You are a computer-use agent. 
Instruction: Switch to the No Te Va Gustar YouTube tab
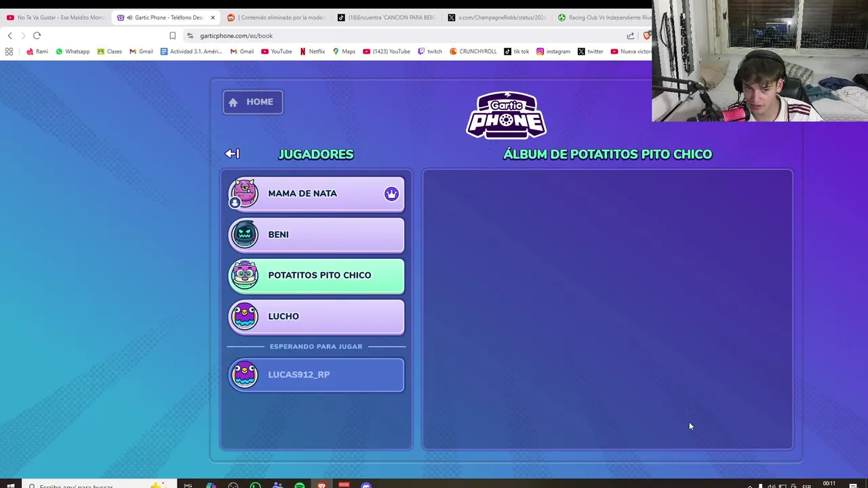tap(56, 18)
